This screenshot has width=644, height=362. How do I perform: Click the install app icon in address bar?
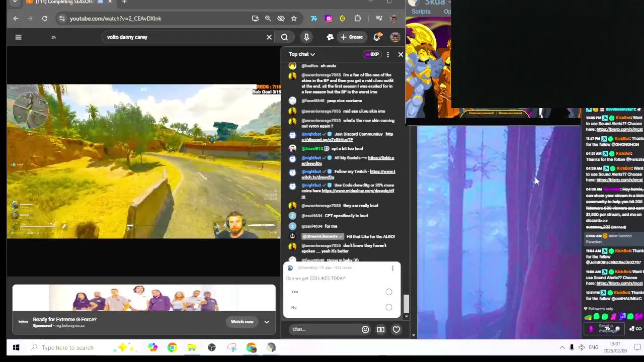pos(255,19)
